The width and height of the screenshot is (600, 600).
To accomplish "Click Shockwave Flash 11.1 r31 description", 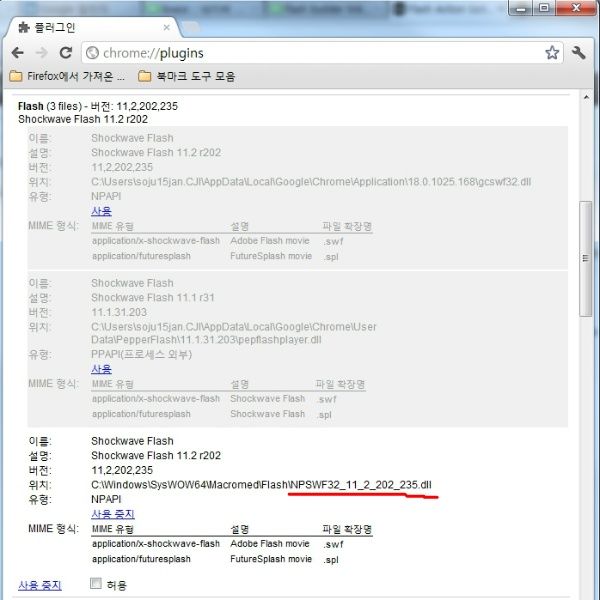I will pos(153,298).
